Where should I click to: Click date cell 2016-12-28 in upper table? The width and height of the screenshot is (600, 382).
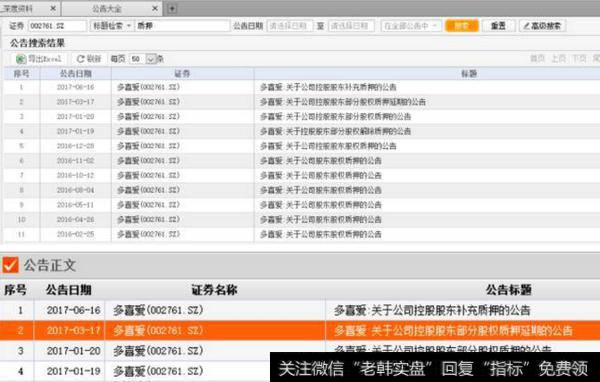tap(75, 146)
